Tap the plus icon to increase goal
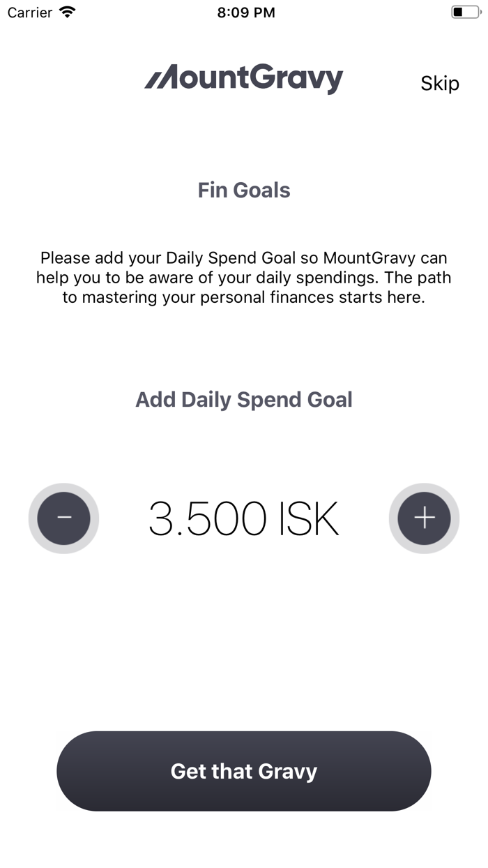Screen dimensions: 488x868 424,518
